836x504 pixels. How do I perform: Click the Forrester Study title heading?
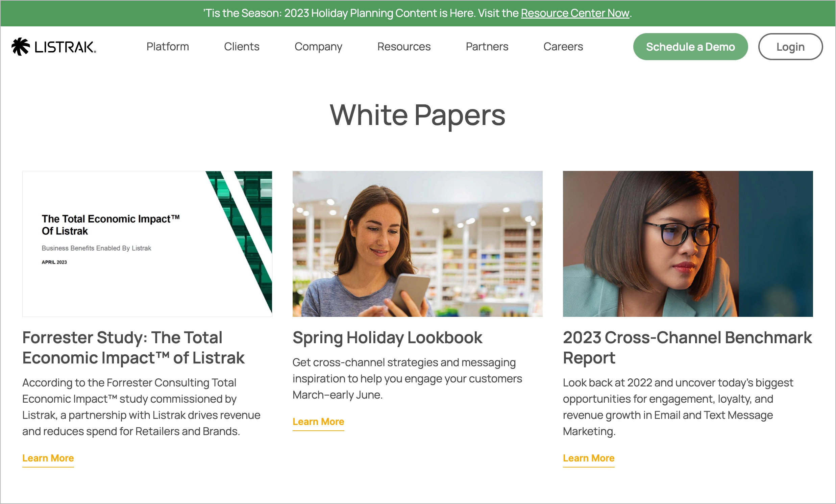coord(133,348)
